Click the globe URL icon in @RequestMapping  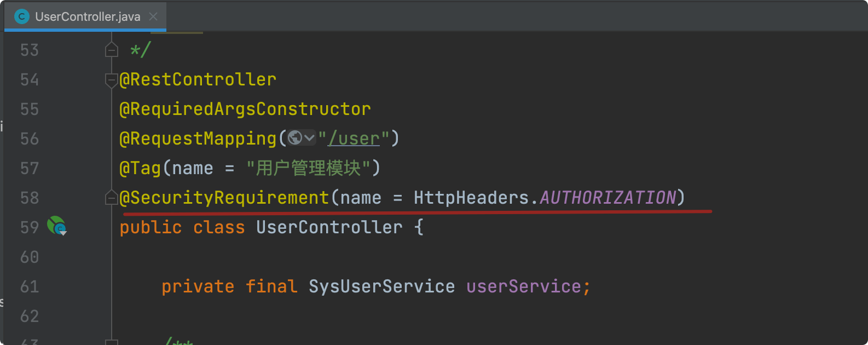295,138
